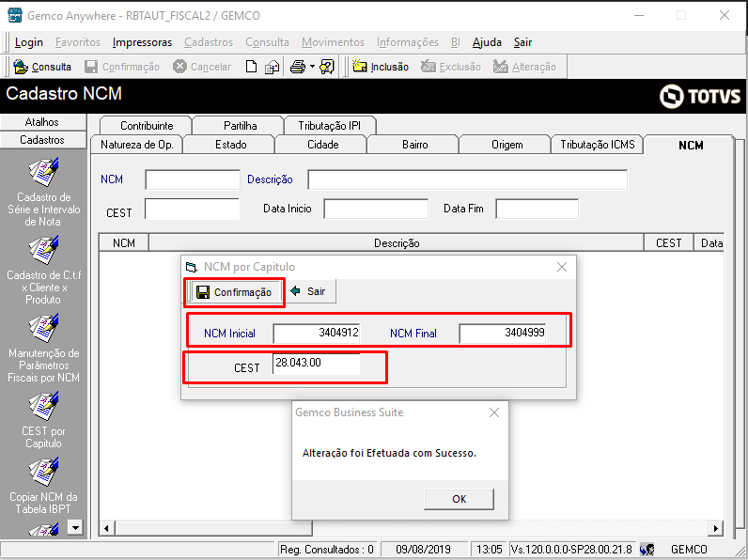
Task: Open the Movimentos menu
Action: point(333,42)
